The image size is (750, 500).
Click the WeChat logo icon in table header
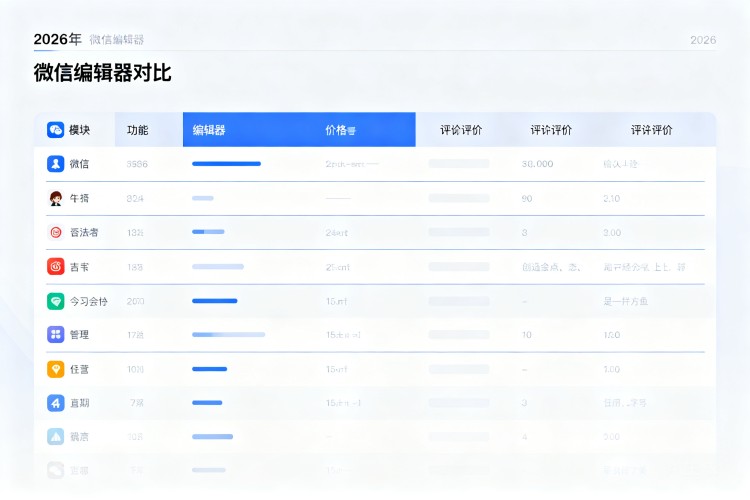(x=55, y=130)
